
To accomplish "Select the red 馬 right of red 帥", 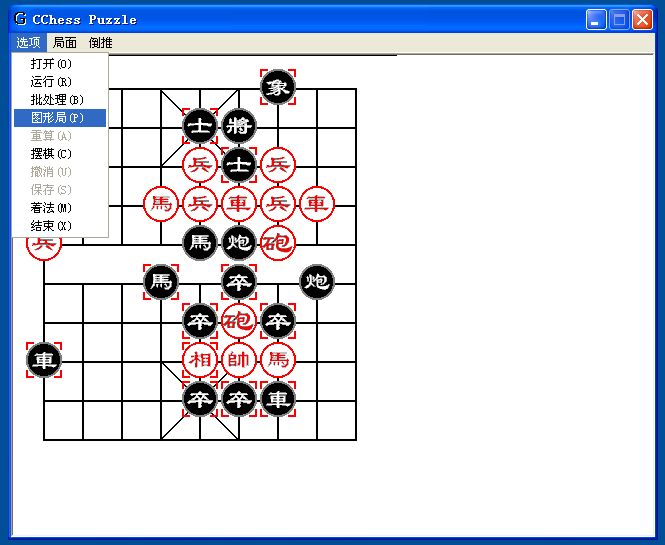I will [278, 359].
